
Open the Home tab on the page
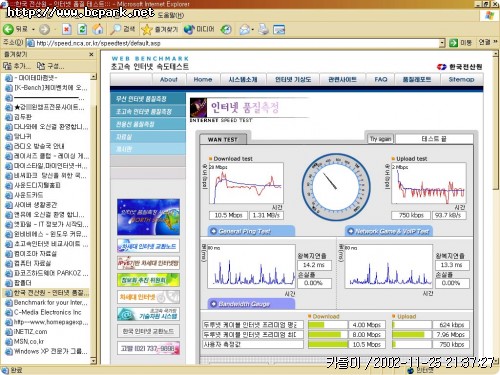click(203, 79)
